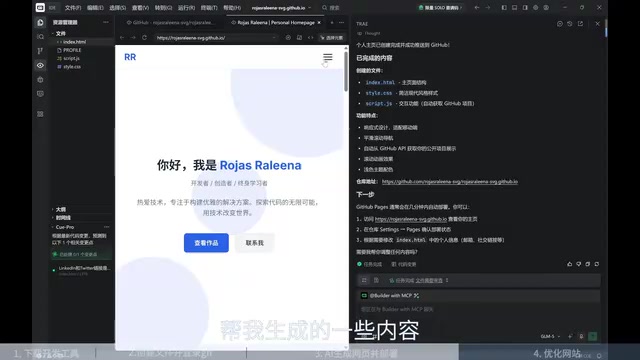Open the Search icon in activity bar
This screenshot has width=640, height=360.
(x=40, y=37)
